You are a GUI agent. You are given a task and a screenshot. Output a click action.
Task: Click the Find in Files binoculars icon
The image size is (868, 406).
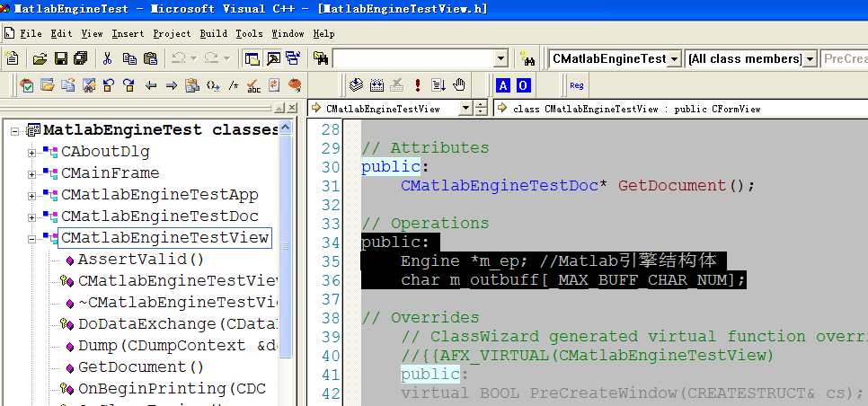(321, 58)
